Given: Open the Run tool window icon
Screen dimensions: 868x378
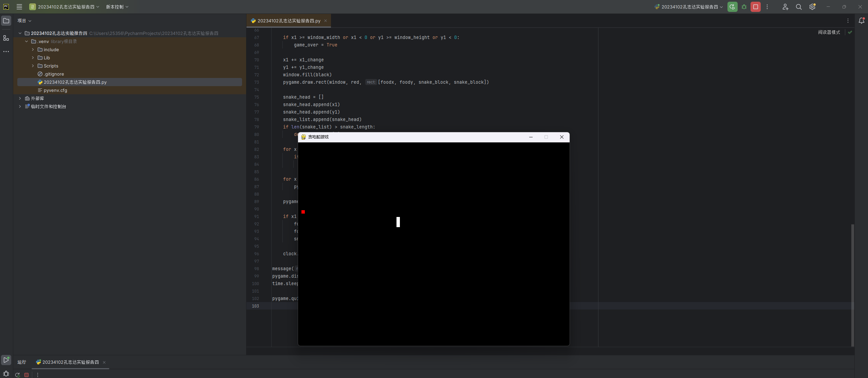Looking at the screenshot, I should pos(6,360).
